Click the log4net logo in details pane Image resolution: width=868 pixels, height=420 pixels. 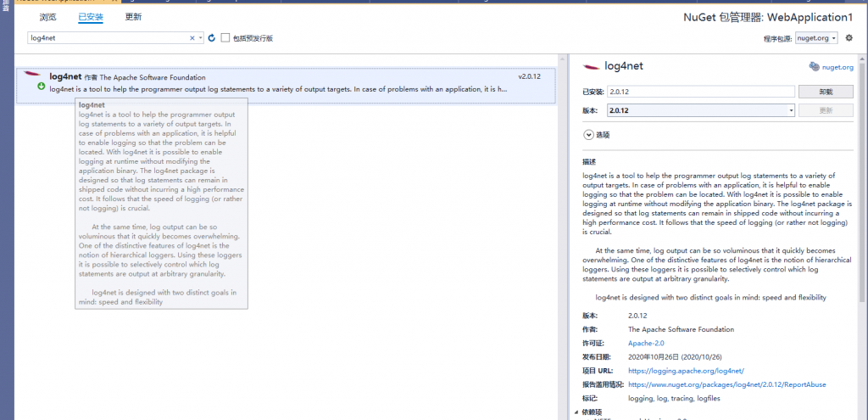(x=591, y=66)
